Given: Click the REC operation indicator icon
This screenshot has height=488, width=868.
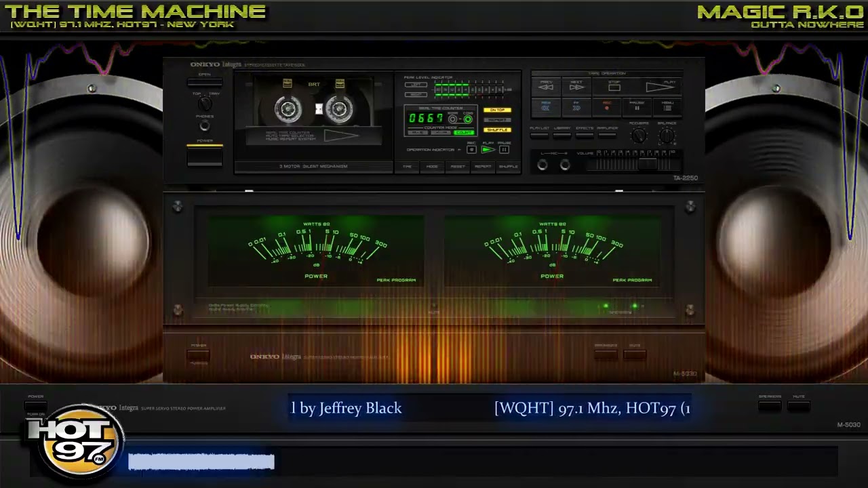Looking at the screenshot, I should tap(471, 150).
